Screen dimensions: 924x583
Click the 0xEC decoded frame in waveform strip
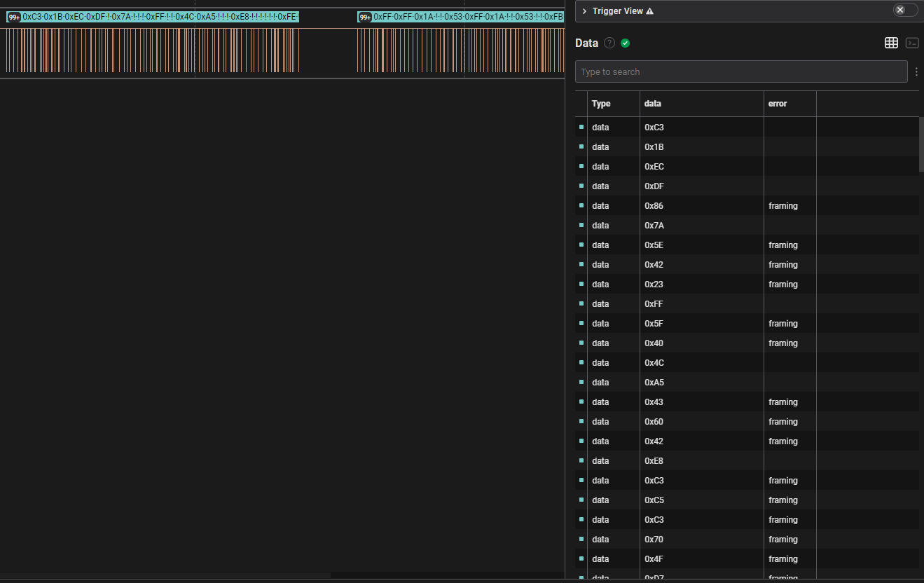point(74,17)
